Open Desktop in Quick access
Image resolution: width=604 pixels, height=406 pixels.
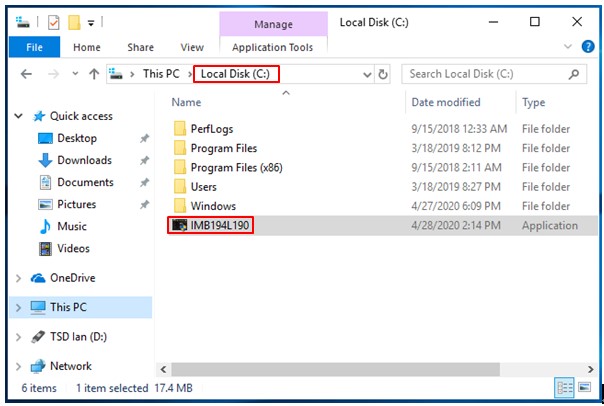coord(77,138)
